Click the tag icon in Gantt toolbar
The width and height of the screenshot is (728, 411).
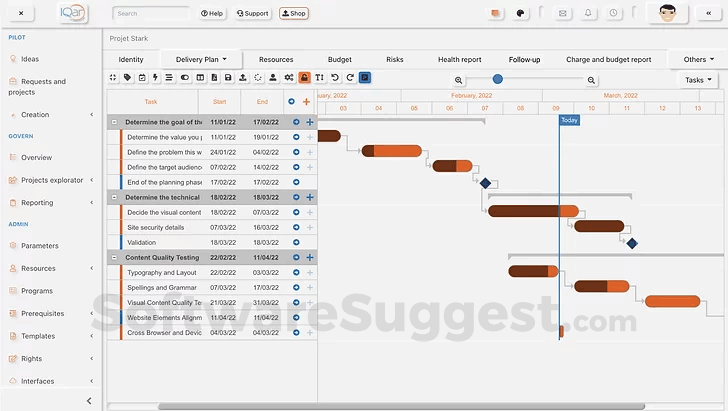pyautogui.click(x=127, y=78)
